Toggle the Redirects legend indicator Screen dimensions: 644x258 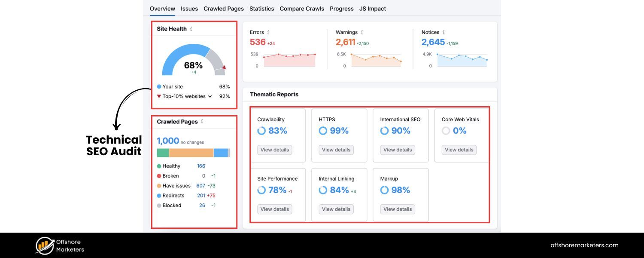pyautogui.click(x=159, y=195)
